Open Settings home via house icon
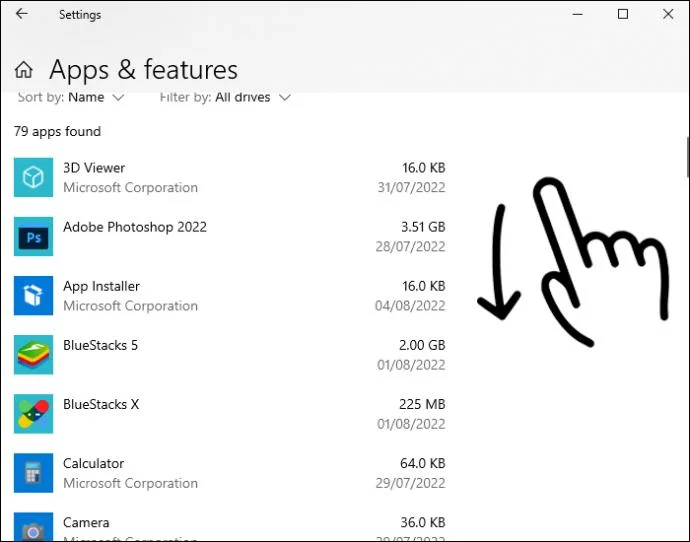This screenshot has width=690, height=542. point(23,70)
